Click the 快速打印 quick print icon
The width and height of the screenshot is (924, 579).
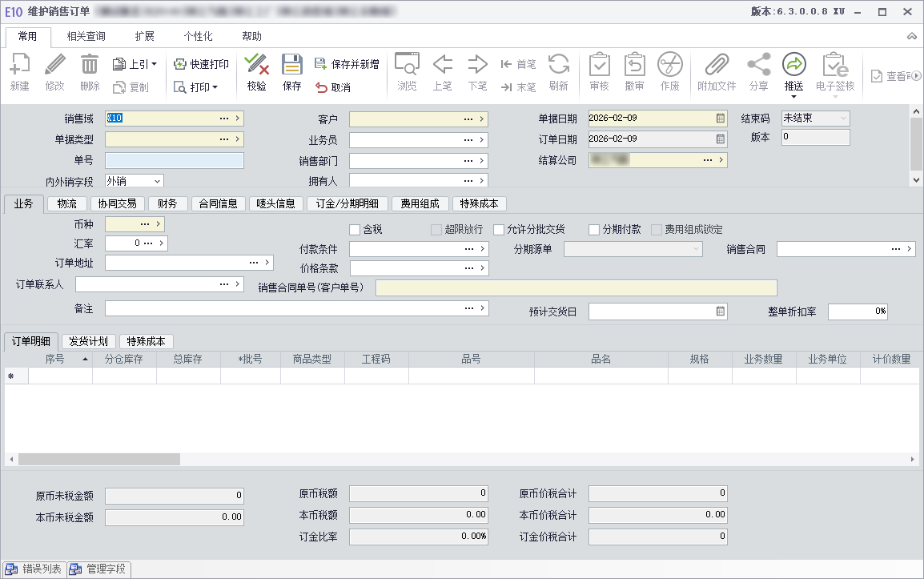[x=180, y=64]
